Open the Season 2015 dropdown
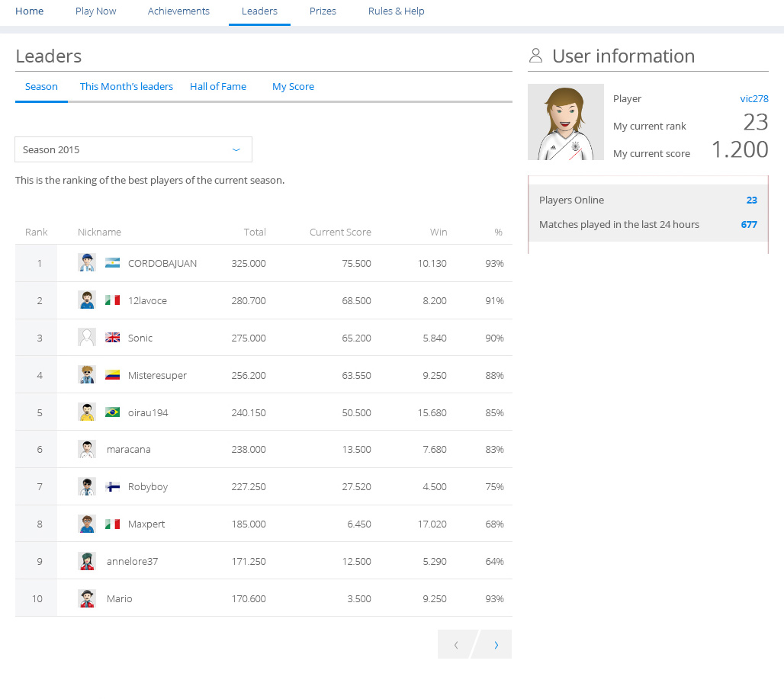Image resolution: width=784 pixels, height=699 pixels. (x=133, y=149)
